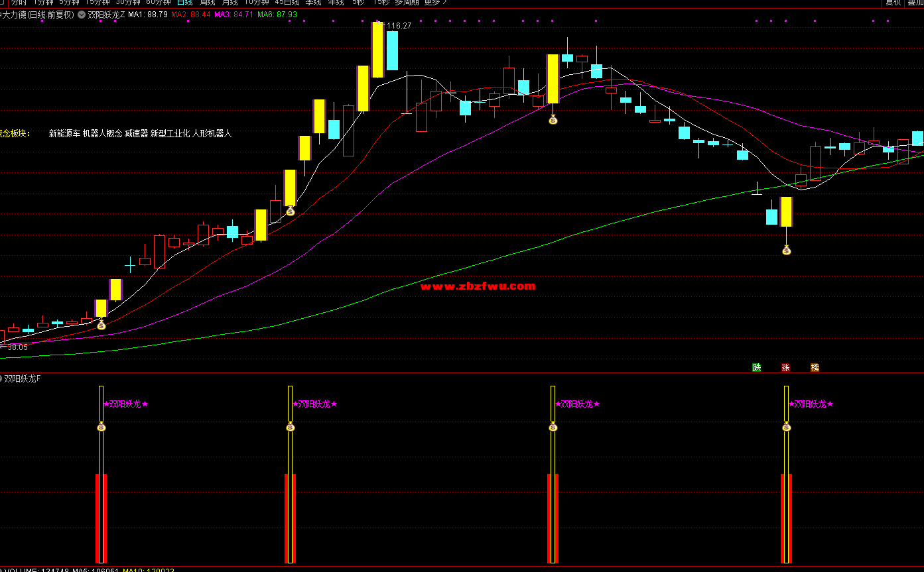Click the rightmost yellow candle at the low
The height and width of the screenshot is (572, 924).
click(x=786, y=211)
